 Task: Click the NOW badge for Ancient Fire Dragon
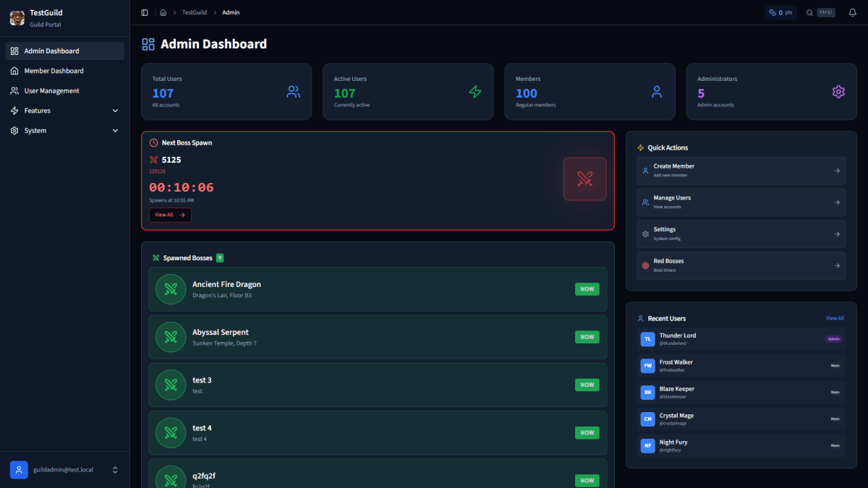(x=587, y=288)
